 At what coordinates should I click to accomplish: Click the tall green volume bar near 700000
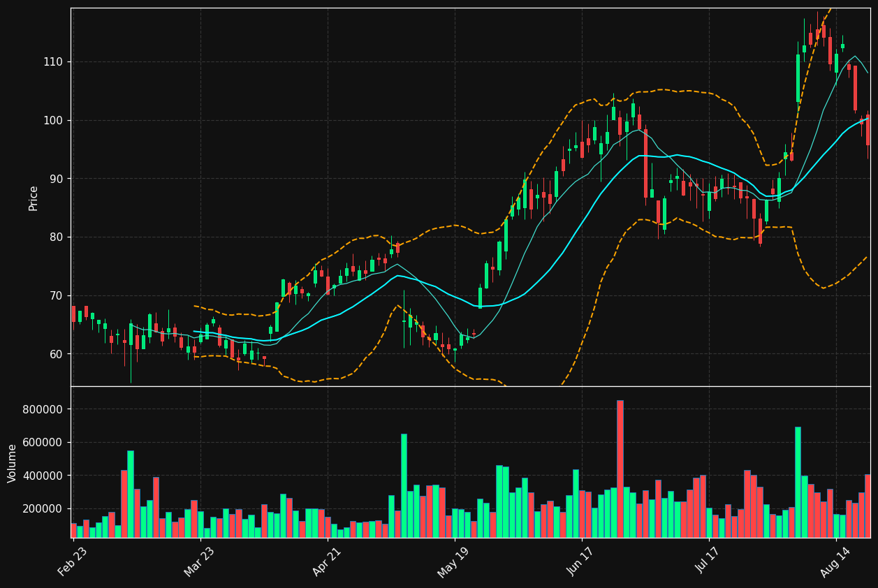(x=798, y=482)
